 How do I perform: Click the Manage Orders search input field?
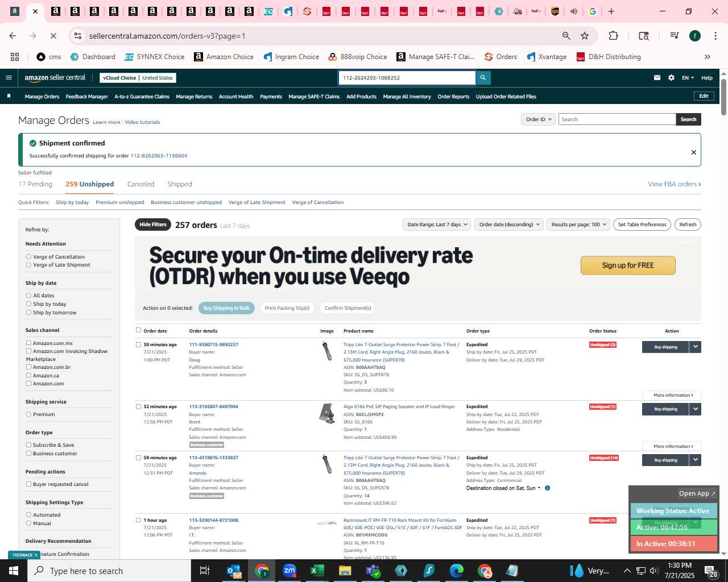point(617,119)
